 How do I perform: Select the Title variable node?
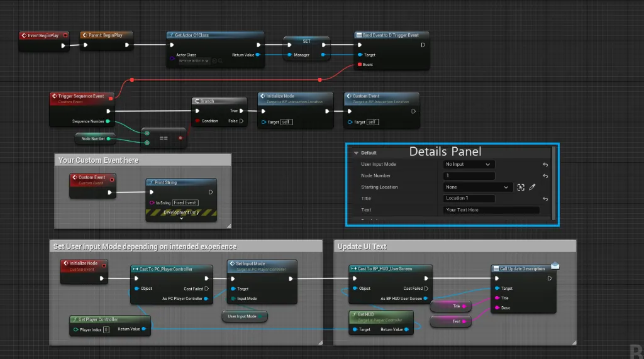coord(450,306)
